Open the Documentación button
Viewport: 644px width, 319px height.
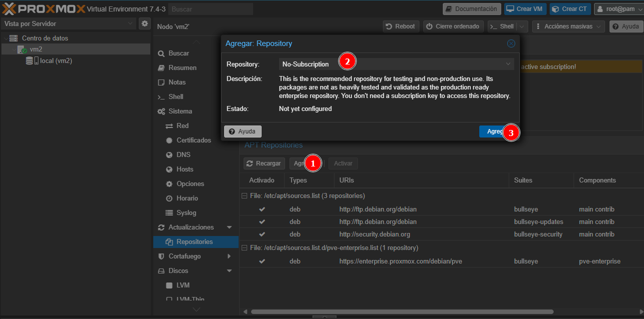point(472,9)
